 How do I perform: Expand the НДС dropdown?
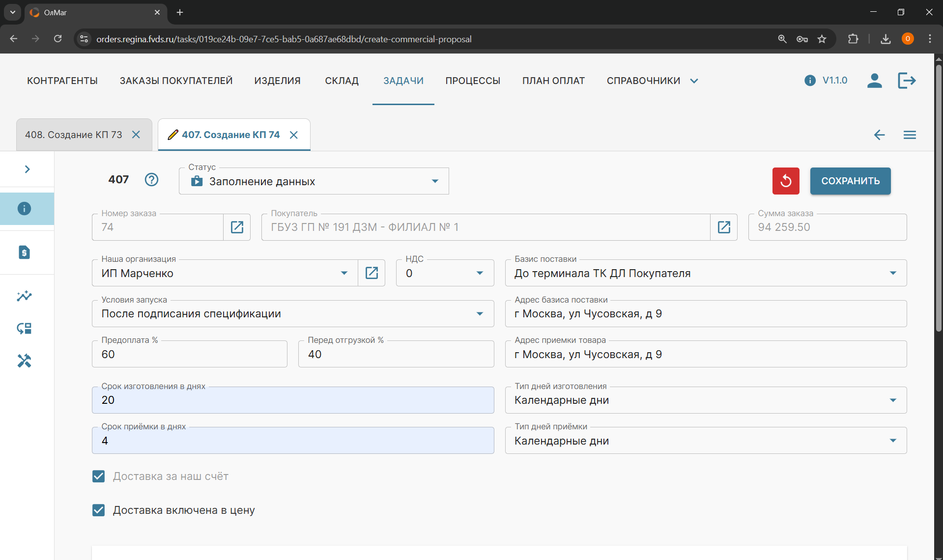coord(480,273)
